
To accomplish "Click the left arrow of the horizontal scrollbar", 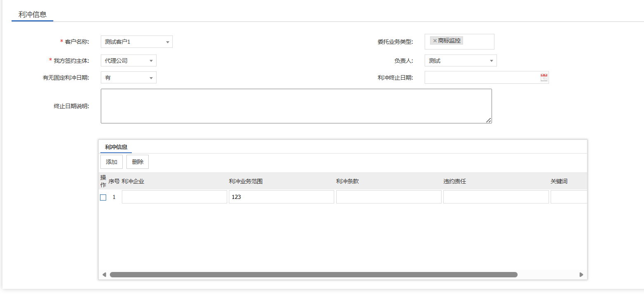I will (x=104, y=274).
